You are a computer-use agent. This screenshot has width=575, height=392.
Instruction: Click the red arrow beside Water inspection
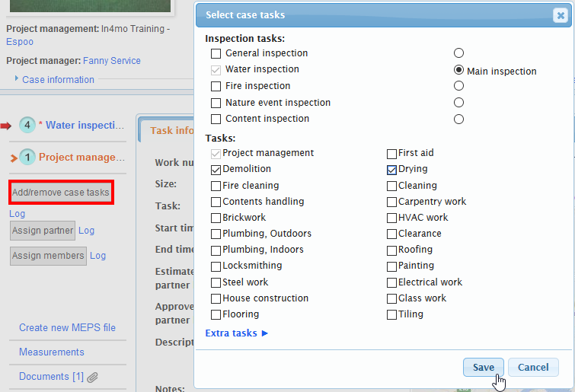click(x=6, y=126)
